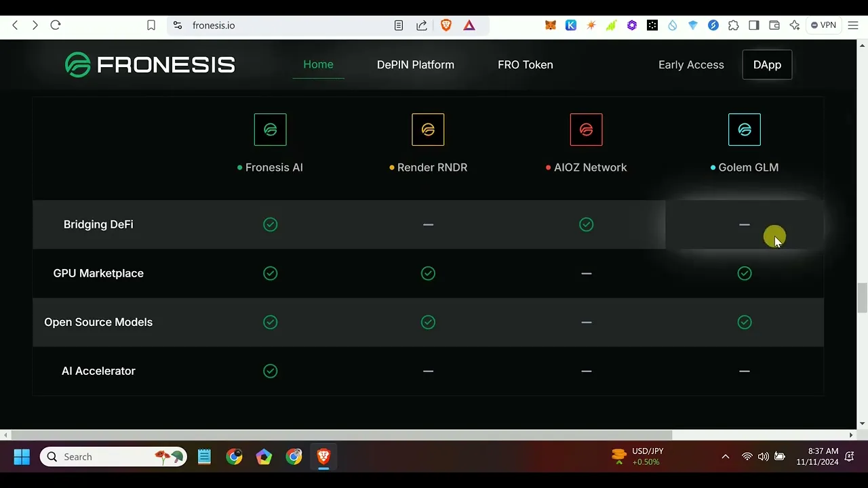
Task: Click the Fronesis AI column label
Action: click(x=274, y=167)
